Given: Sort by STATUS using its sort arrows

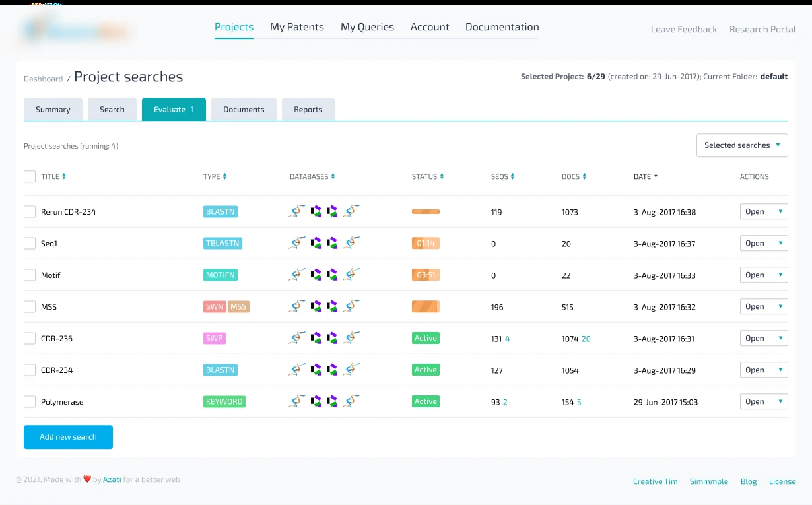Looking at the screenshot, I should point(442,177).
